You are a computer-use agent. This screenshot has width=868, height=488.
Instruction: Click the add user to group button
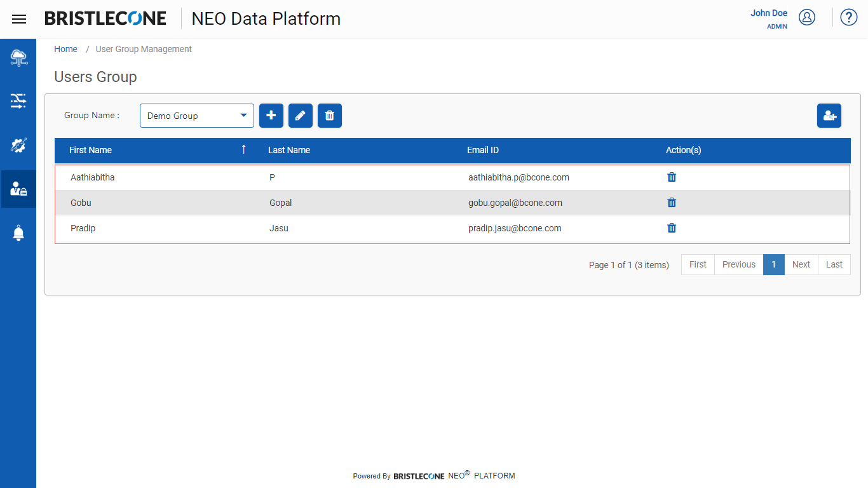pyautogui.click(x=829, y=116)
